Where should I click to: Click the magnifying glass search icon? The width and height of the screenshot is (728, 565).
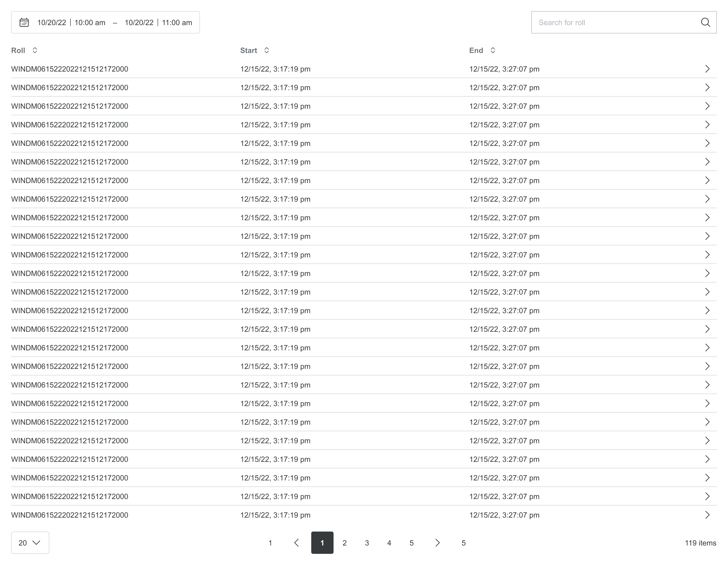coord(705,22)
